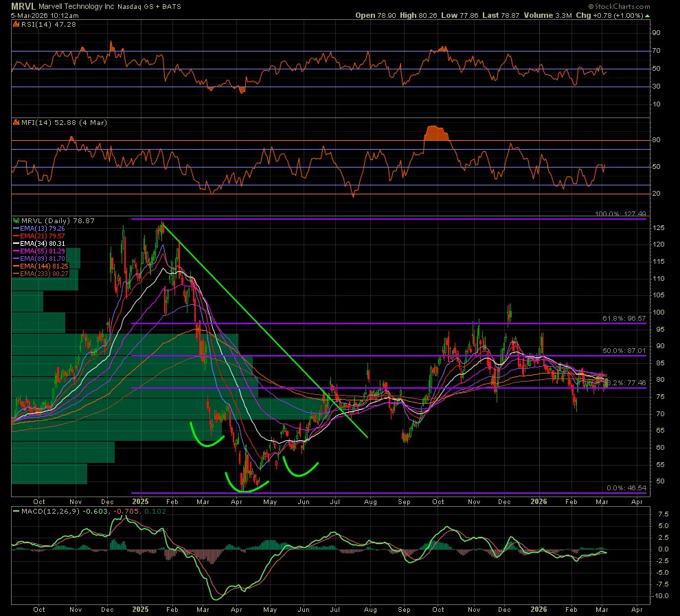Click the 2025 label on the price panel time axis
680x616 pixels.
tap(140, 501)
